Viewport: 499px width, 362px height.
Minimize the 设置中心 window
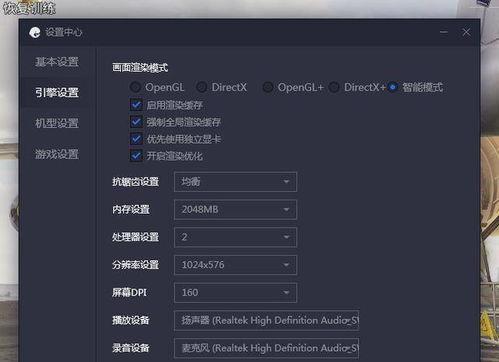(x=444, y=32)
